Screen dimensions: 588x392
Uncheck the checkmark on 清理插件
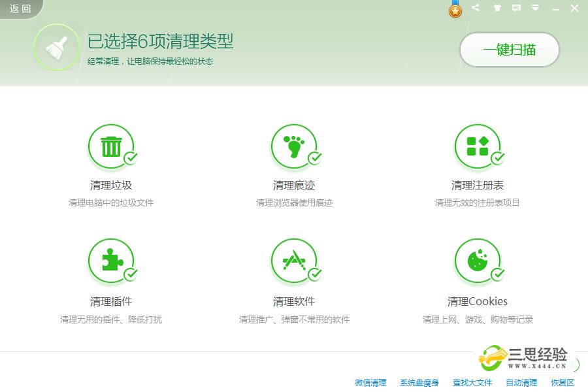[x=131, y=274]
